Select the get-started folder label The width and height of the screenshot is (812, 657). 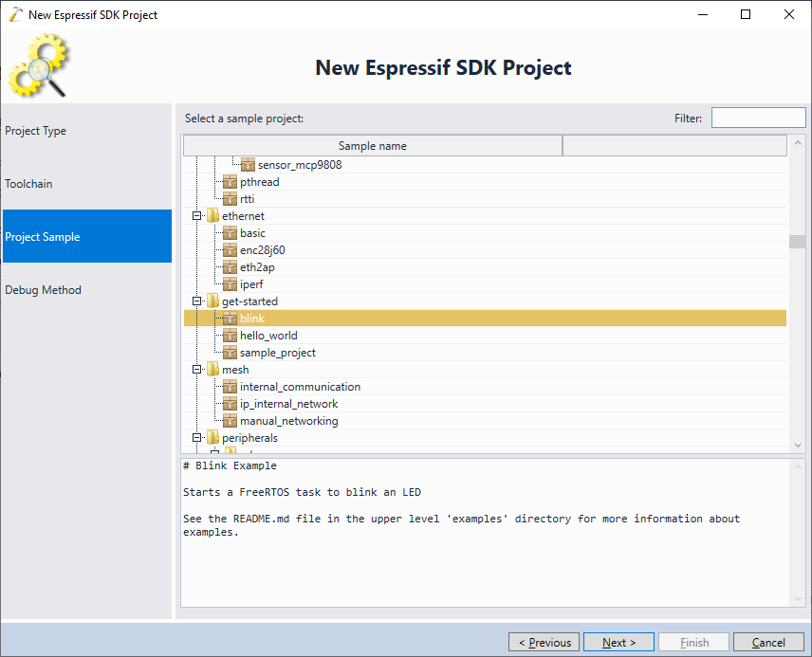point(249,301)
